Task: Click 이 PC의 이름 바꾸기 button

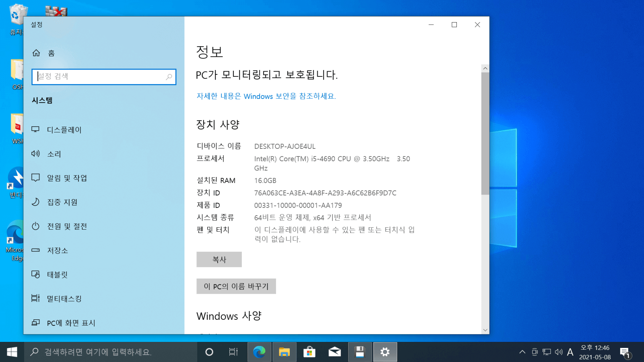Action: pyautogui.click(x=236, y=286)
